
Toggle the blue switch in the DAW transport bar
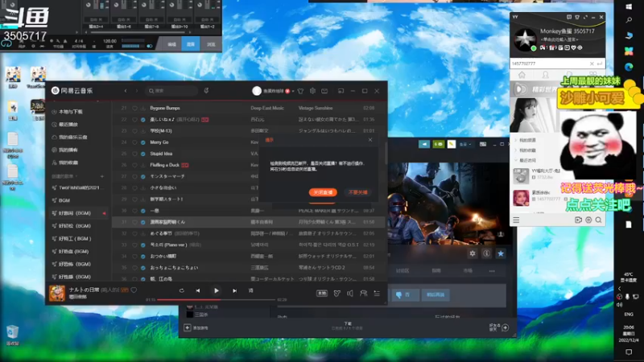(x=149, y=46)
